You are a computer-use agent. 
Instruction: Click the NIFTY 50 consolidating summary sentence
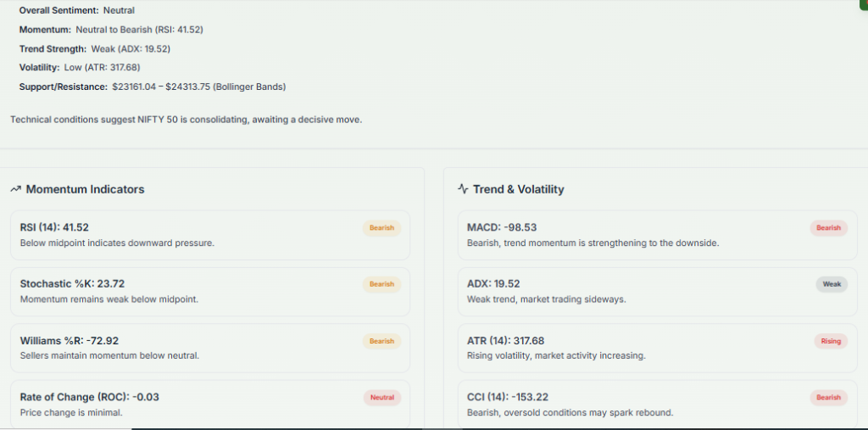(x=186, y=120)
